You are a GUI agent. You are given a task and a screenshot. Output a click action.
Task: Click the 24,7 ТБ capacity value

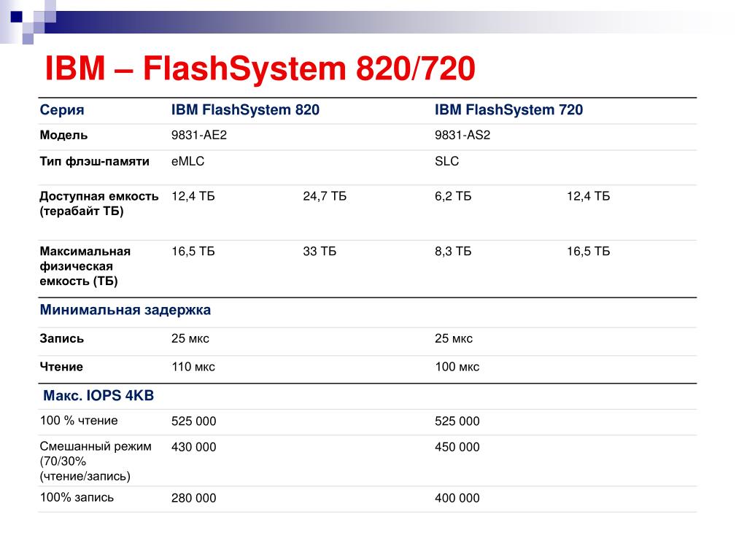(325, 196)
